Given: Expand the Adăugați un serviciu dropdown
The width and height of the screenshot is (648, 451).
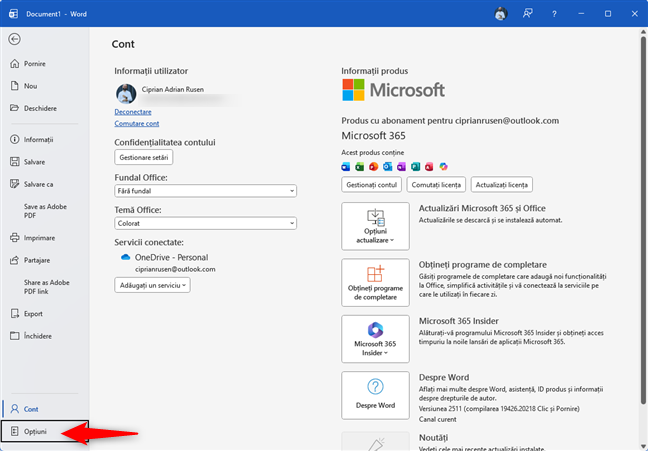Looking at the screenshot, I should click(x=152, y=285).
